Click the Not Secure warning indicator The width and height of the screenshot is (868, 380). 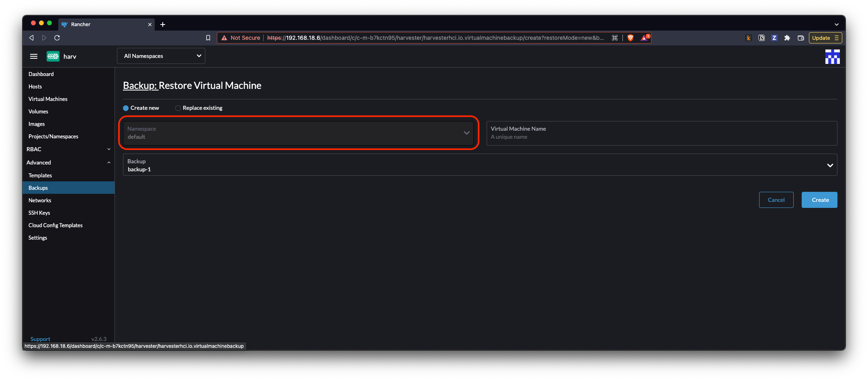coord(240,38)
